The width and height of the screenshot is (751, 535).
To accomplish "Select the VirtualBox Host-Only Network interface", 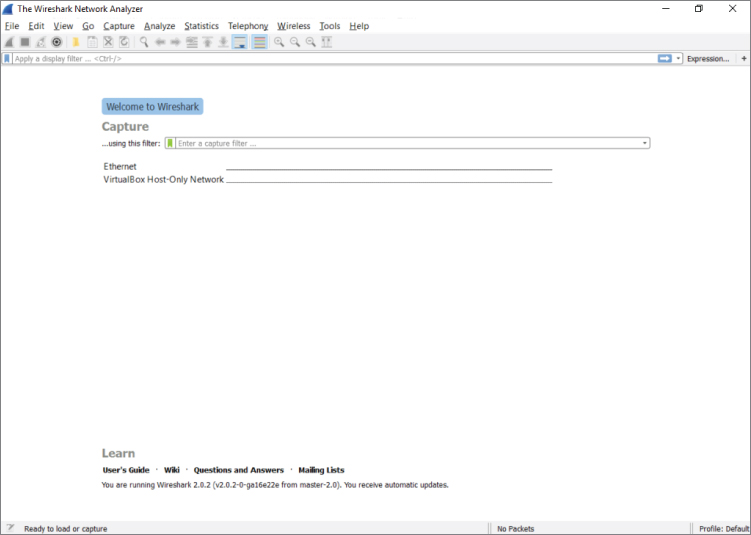I will [x=328, y=179].
